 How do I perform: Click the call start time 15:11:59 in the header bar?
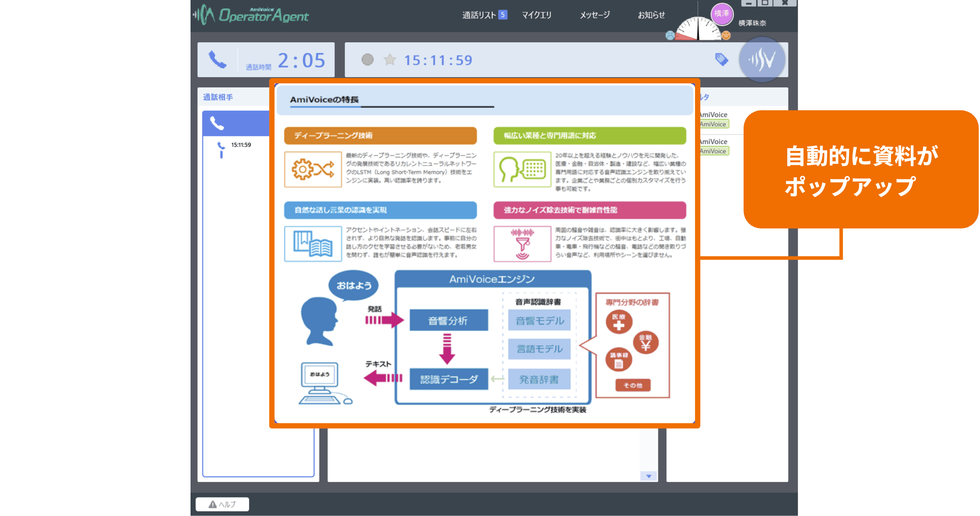438,60
